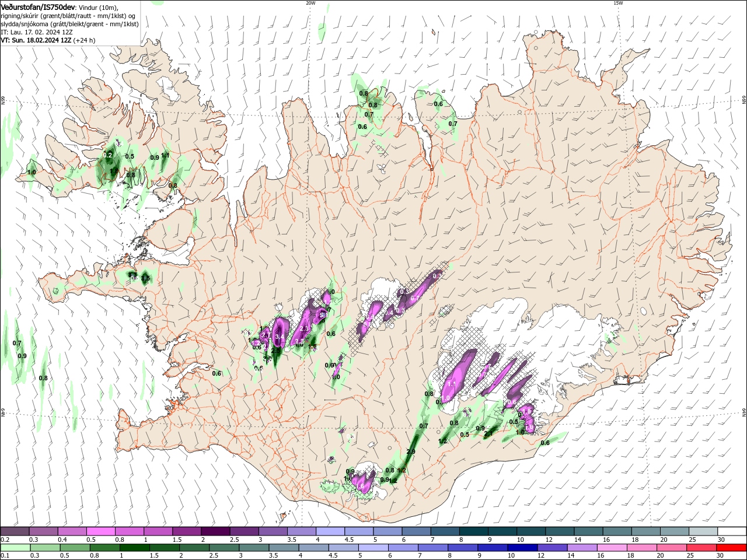Pick upper legend white swatch above 30

(x=732, y=531)
